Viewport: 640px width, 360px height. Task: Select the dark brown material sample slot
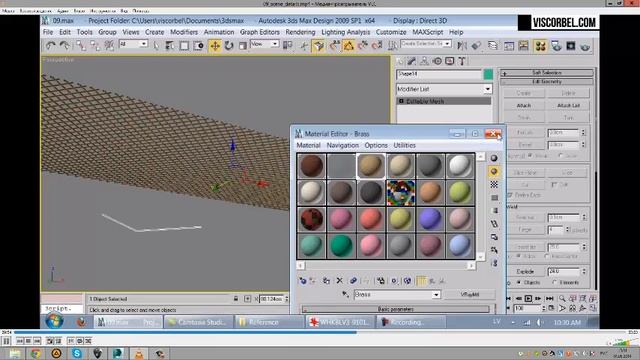click(x=311, y=166)
